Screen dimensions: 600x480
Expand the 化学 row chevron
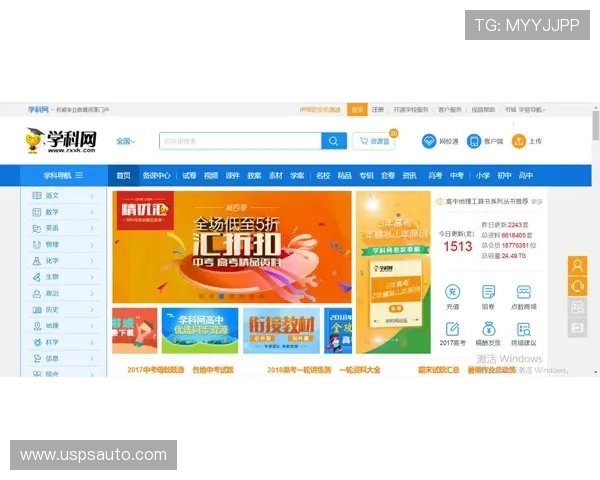point(92,261)
